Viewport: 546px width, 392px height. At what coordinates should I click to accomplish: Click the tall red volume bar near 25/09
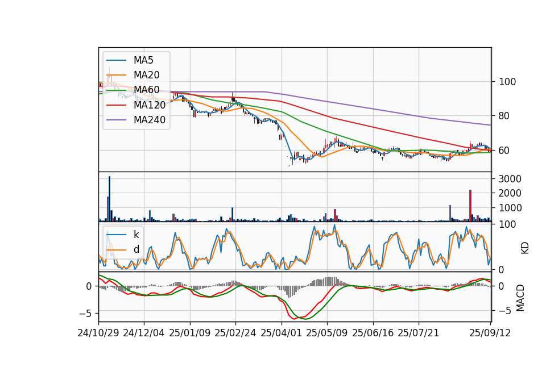[x=470, y=206]
